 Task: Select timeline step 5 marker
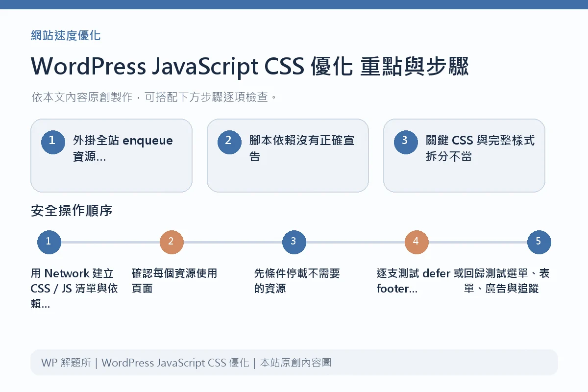pos(539,242)
